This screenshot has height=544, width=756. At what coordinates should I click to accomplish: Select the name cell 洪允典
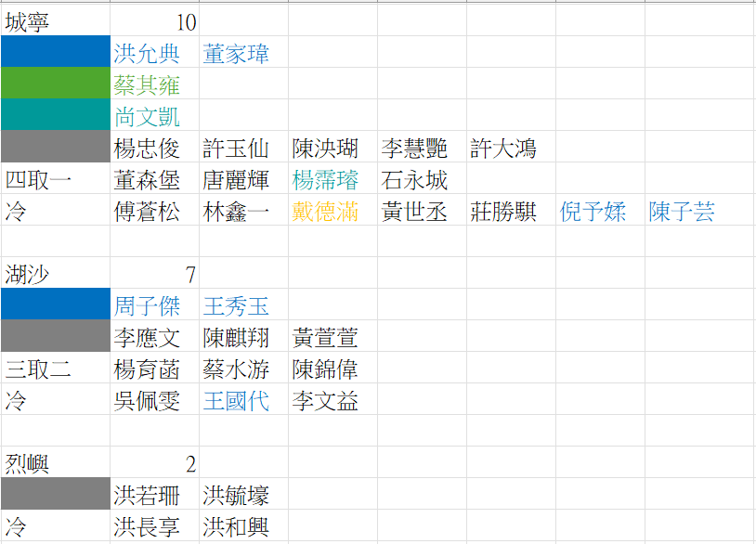[x=155, y=52]
